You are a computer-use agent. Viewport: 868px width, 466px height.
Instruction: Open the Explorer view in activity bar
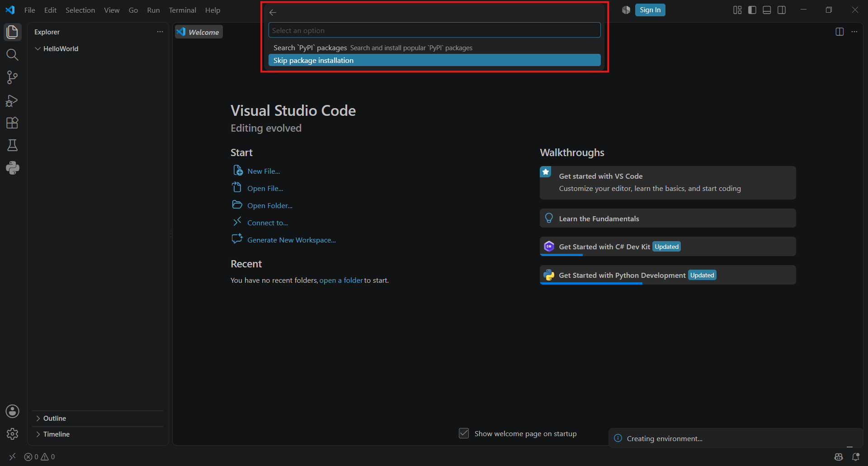point(12,32)
